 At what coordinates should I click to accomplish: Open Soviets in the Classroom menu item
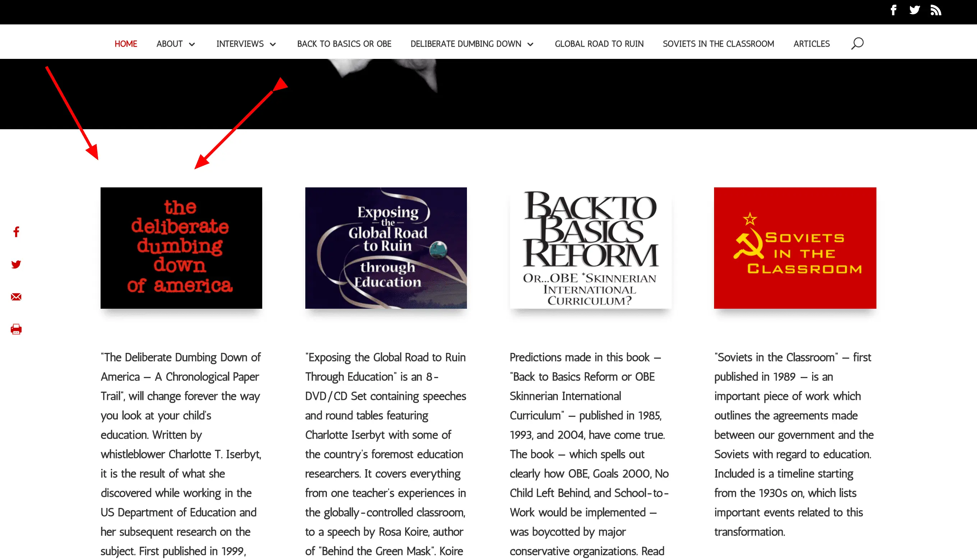pos(718,44)
